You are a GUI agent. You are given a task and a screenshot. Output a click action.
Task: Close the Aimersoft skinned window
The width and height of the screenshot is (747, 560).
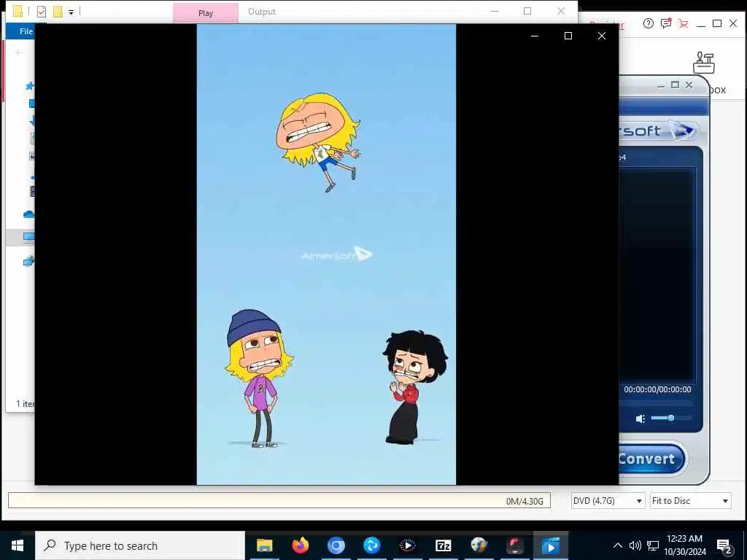(x=689, y=85)
